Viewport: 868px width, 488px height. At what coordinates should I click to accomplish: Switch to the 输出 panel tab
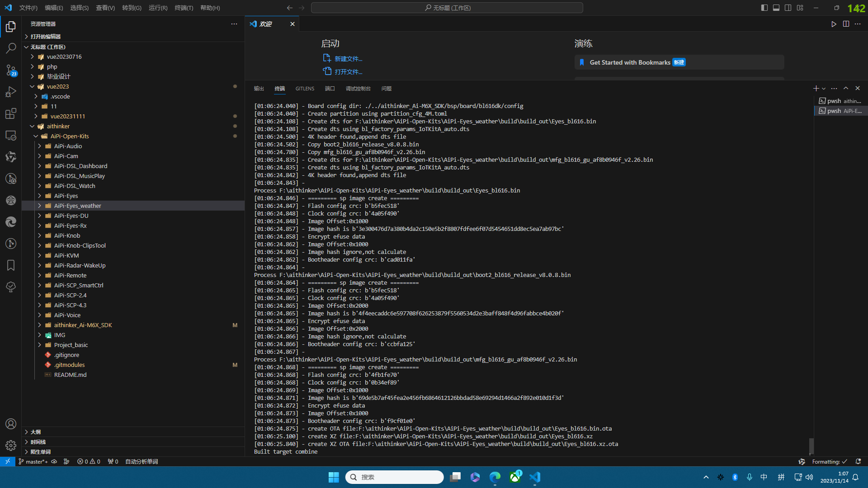click(259, 89)
